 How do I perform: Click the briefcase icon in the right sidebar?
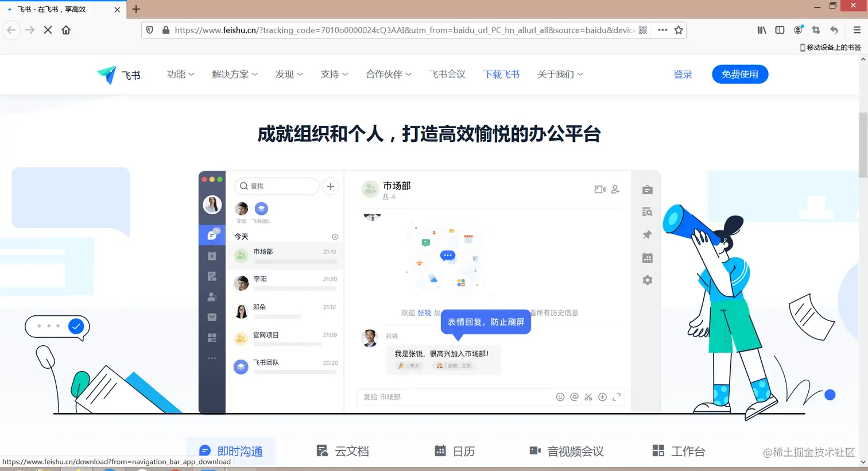(x=647, y=190)
